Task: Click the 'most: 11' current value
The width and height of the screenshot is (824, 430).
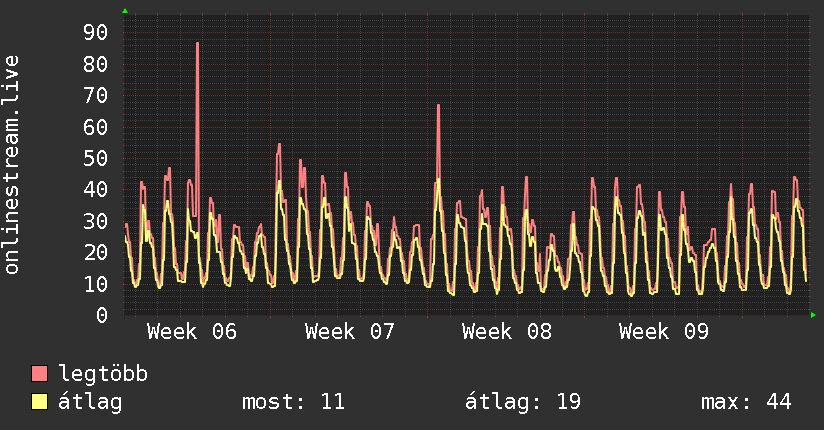Action: point(293,402)
